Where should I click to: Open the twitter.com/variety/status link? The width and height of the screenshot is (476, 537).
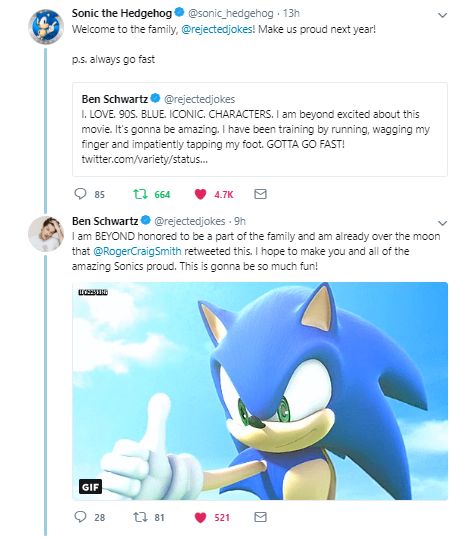tap(145, 159)
